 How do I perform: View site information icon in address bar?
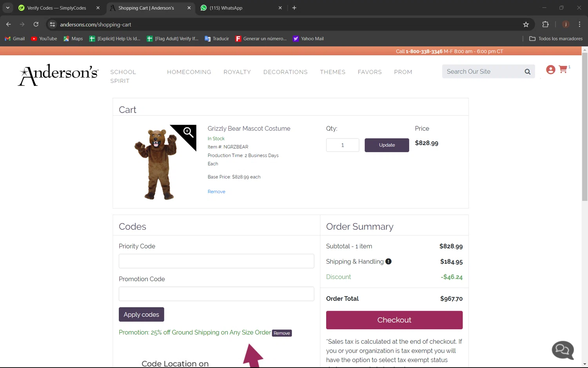(52, 24)
